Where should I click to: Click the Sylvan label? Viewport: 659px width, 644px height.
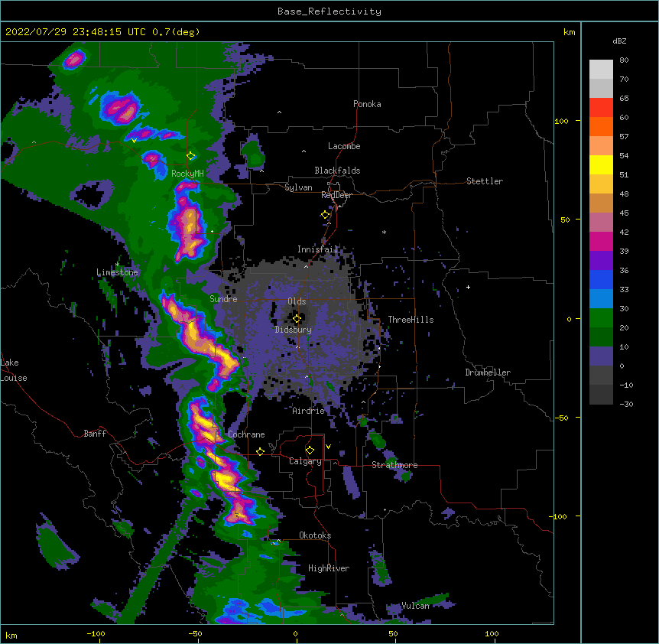(x=298, y=187)
